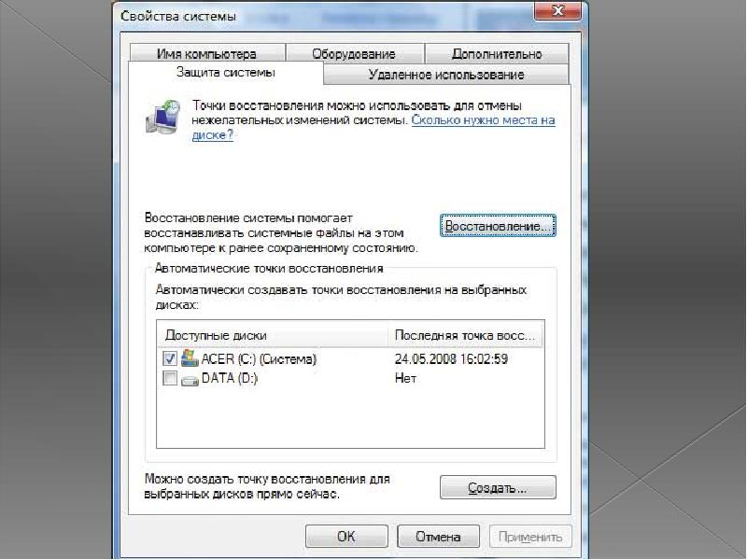Click the System Restore computer icon

(x=162, y=118)
